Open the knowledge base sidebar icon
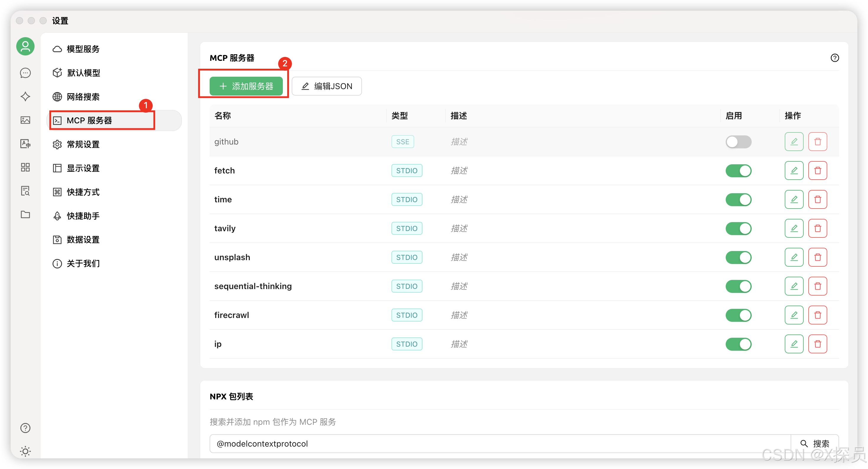This screenshot has width=868, height=469. tap(25, 191)
